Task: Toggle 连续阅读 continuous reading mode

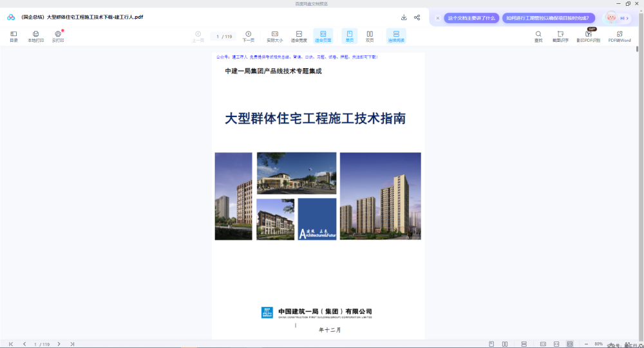Action: click(x=396, y=36)
